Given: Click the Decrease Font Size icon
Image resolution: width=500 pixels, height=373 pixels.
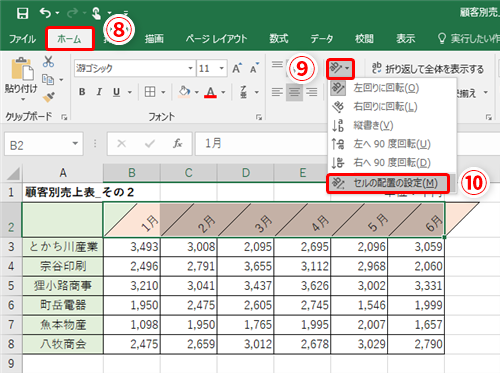Looking at the screenshot, I should tap(254, 68).
